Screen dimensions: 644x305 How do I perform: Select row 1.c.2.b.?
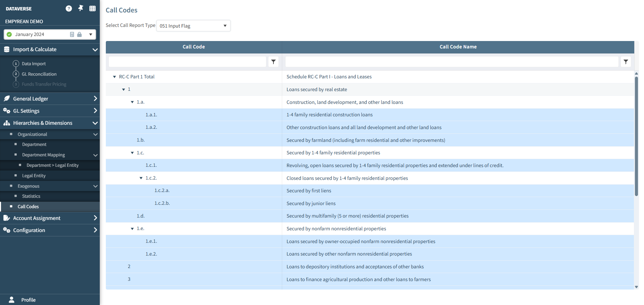coord(370,203)
